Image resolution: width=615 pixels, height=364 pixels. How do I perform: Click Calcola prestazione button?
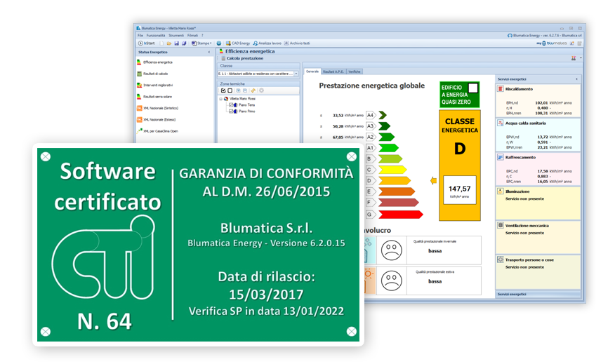[242, 58]
